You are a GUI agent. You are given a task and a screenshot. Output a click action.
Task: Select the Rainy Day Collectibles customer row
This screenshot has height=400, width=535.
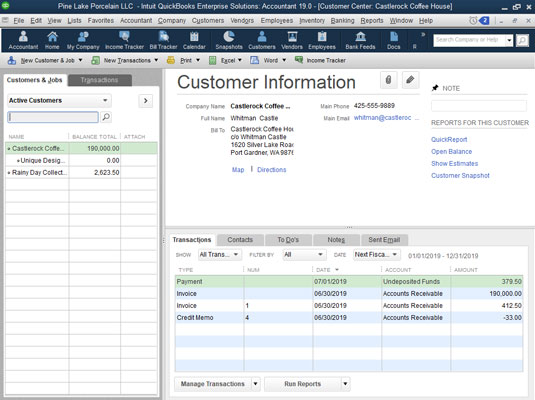coord(81,172)
